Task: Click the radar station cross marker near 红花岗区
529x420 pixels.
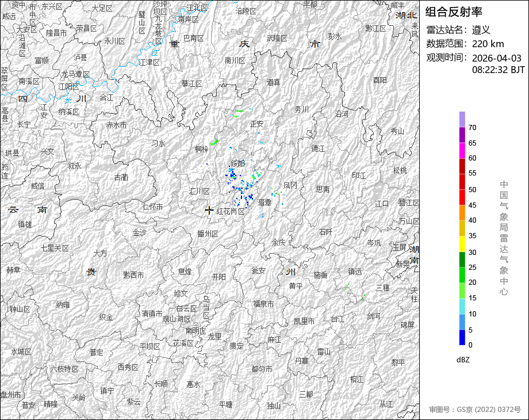Action: (209, 211)
